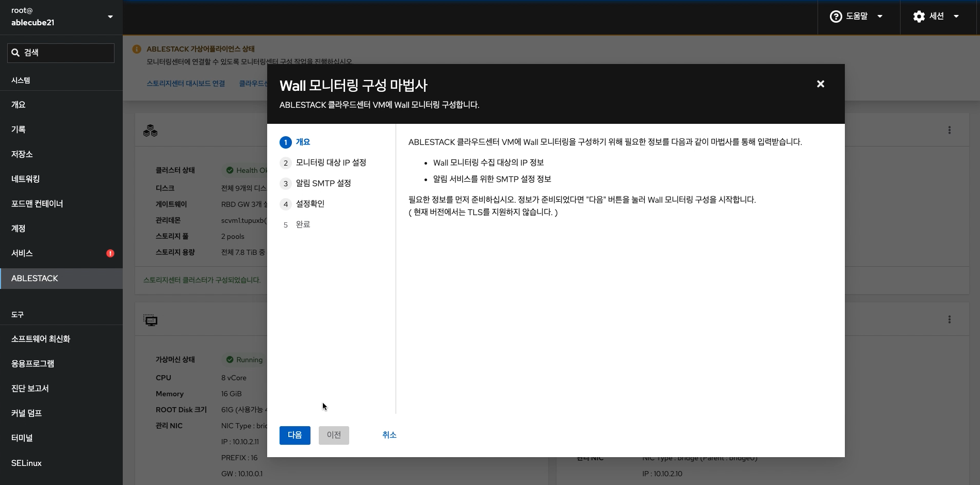This screenshot has height=485, width=980.
Task: Open the upper right card kebab menu
Action: pos(949,130)
